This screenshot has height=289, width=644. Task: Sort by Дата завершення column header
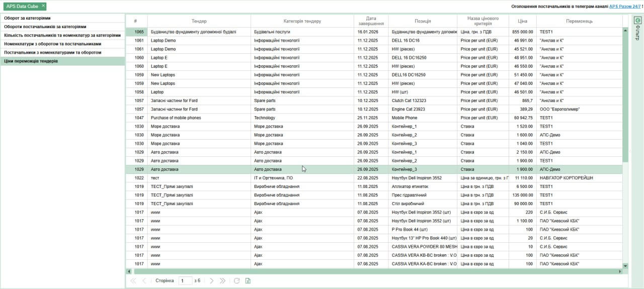click(x=371, y=21)
